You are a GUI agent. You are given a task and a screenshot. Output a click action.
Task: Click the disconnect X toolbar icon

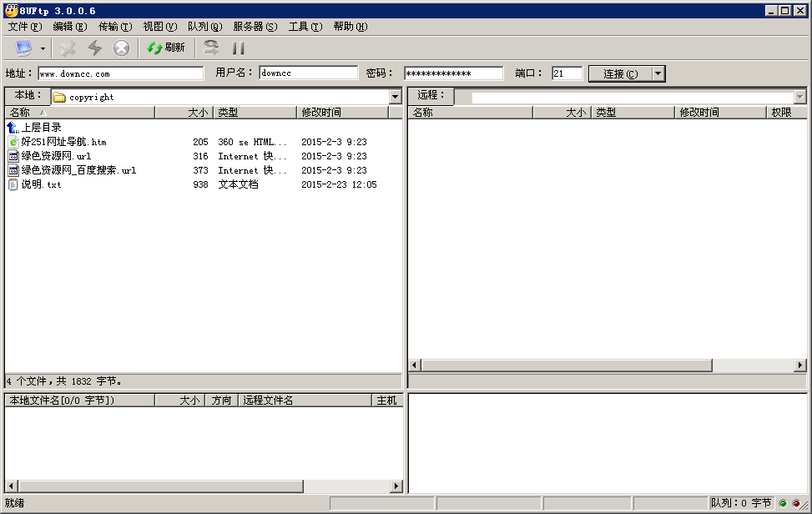[67, 48]
